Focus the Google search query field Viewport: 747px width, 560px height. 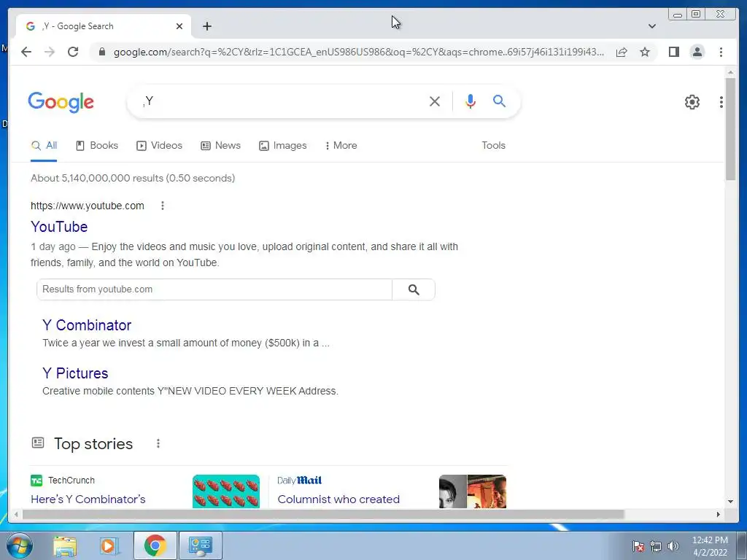coord(281,101)
